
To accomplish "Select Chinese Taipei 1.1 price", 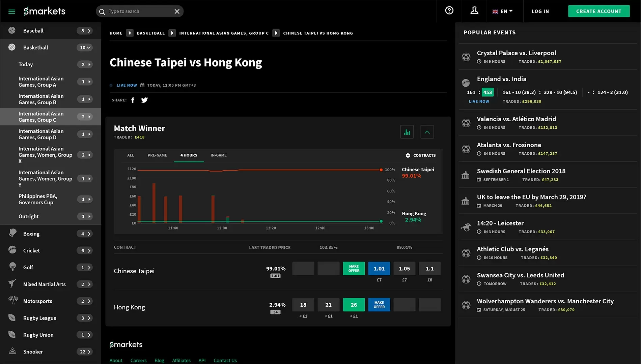I will (429, 269).
